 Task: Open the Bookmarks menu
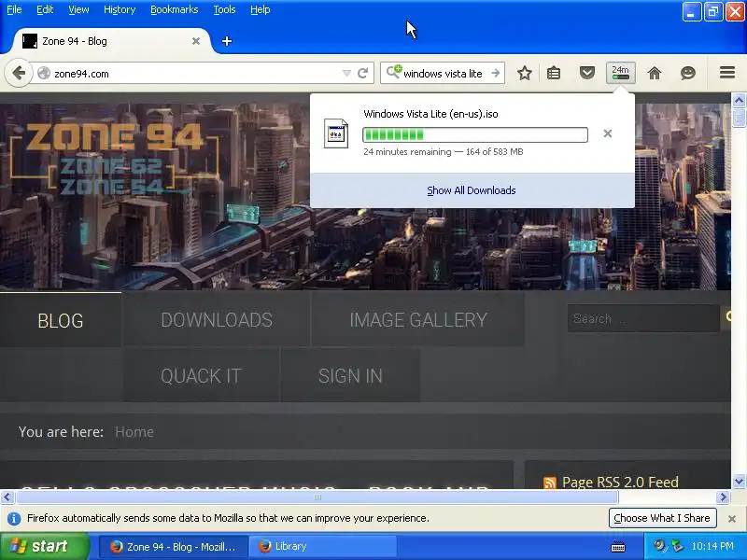[x=175, y=9]
